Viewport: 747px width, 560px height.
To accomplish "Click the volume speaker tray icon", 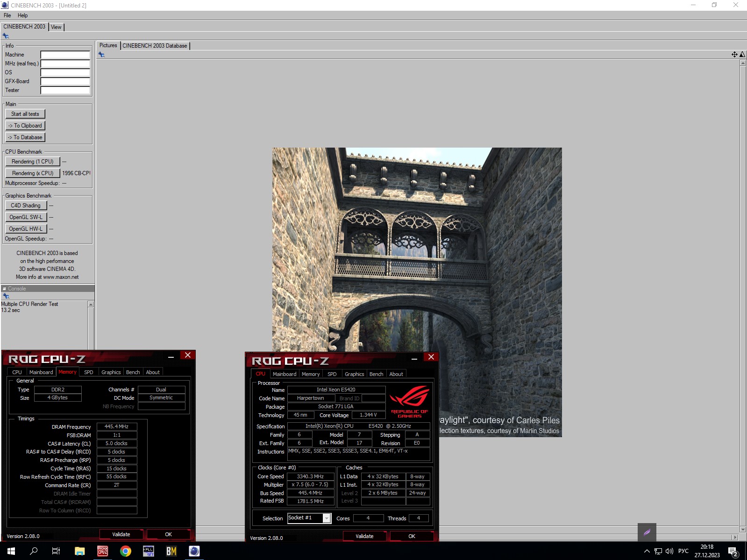I will point(669,551).
